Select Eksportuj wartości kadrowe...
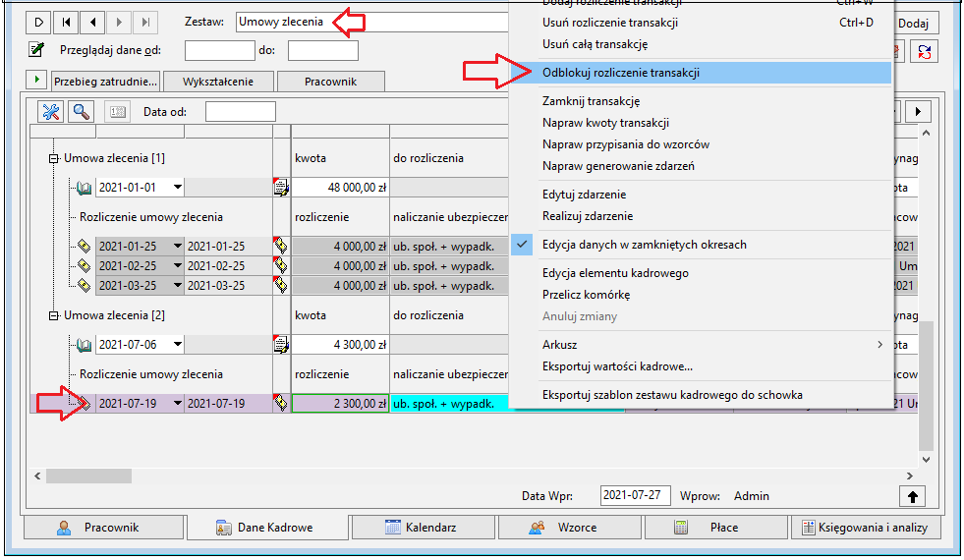964x560 pixels. 701,366
